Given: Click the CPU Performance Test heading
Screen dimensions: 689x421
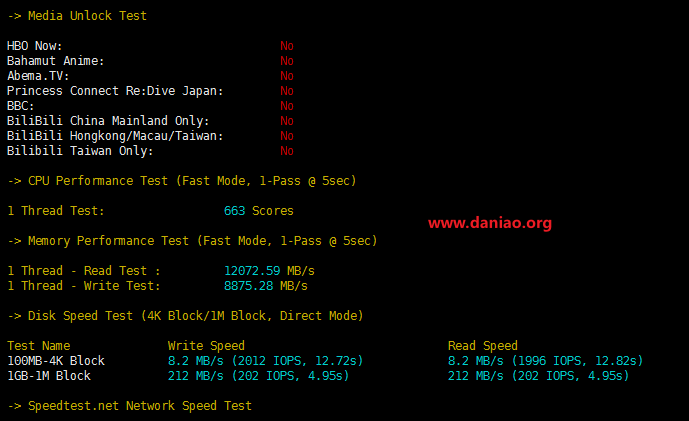Looking at the screenshot, I should click(181, 181).
